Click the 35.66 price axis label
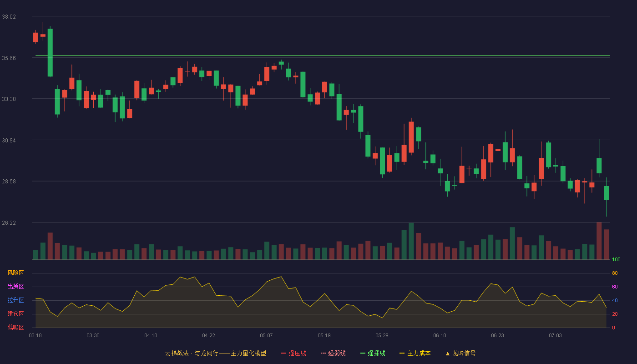Screen dimensions: 637x364 pyautogui.click(x=9, y=58)
